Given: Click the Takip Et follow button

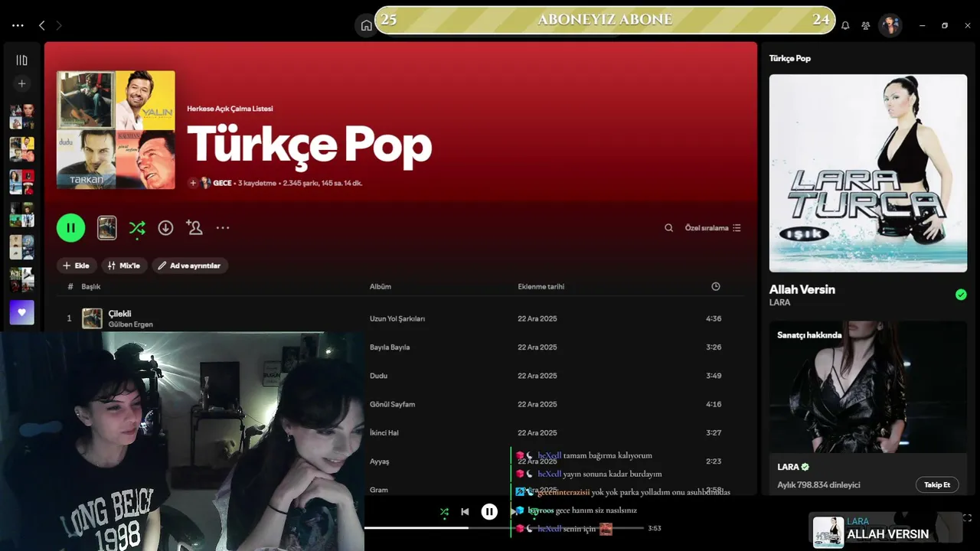Looking at the screenshot, I should 937,484.
